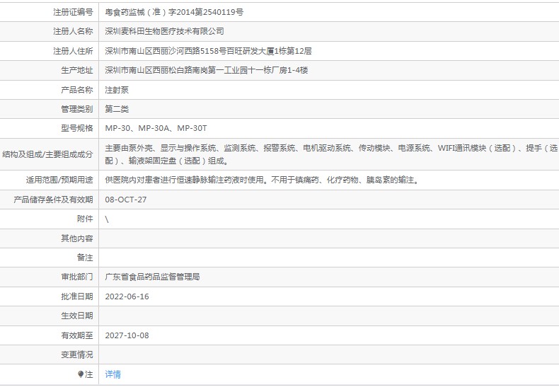The height and width of the screenshot is (392, 559).
Task: Click the 附件 label
Action: (x=85, y=219)
